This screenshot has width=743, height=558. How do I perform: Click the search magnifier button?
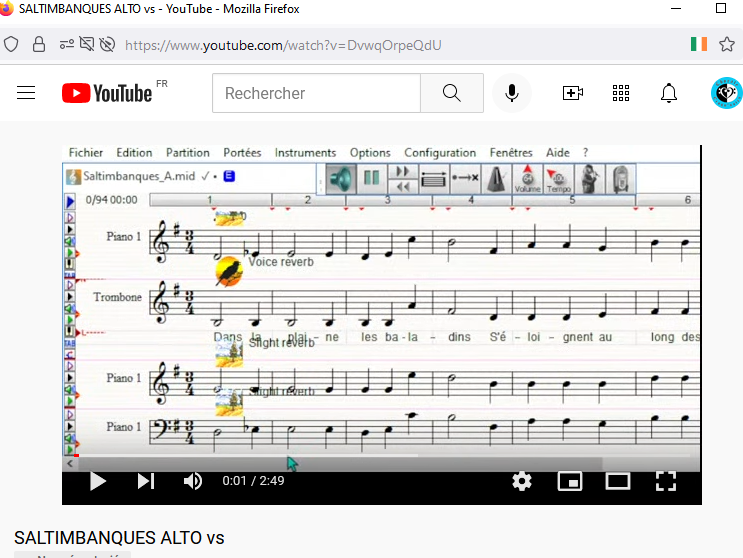click(452, 93)
